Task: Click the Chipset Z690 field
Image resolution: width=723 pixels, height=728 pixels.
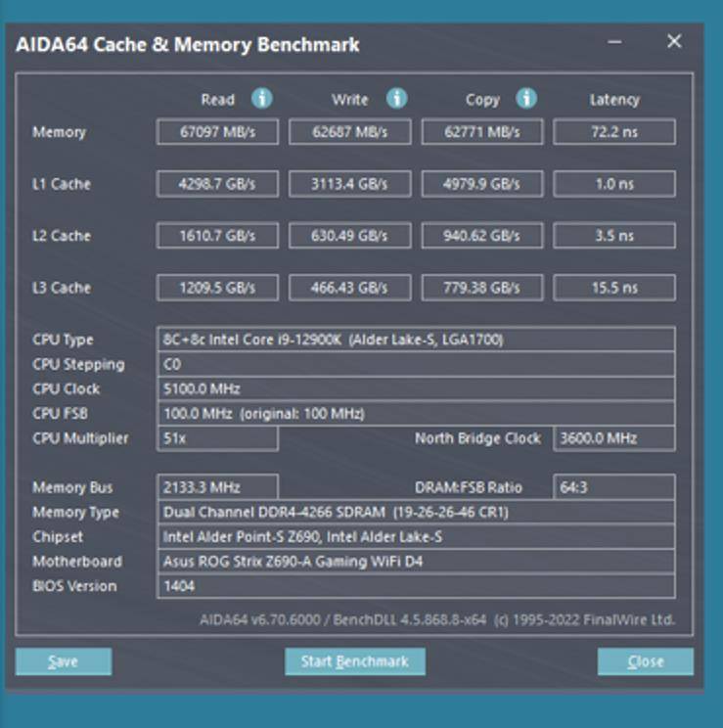Action: click(416, 537)
